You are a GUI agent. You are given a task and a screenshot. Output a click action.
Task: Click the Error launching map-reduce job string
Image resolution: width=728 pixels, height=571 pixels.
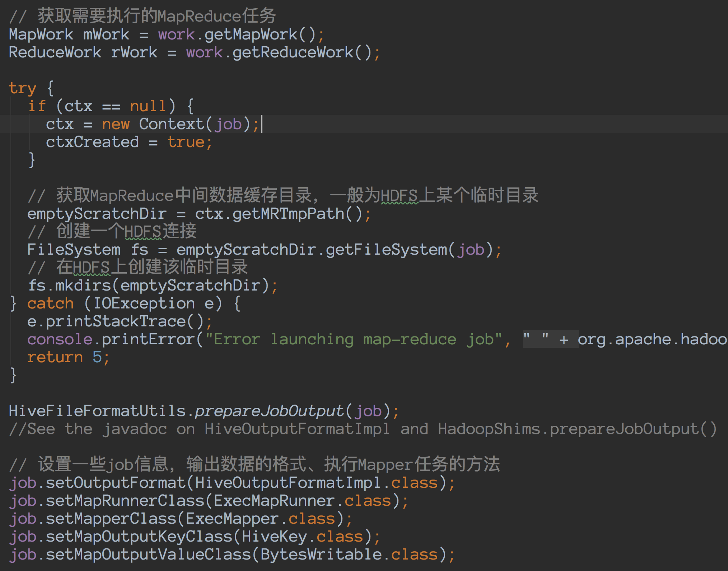(355, 339)
